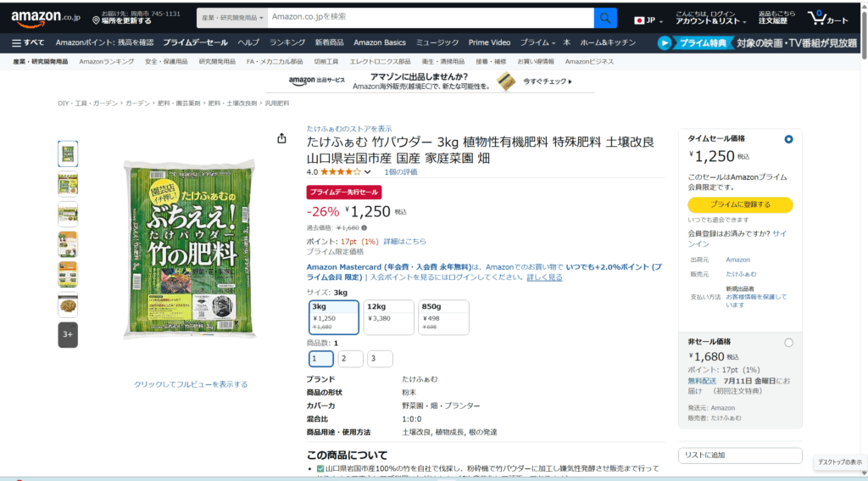Viewport: 868px width, 481px height.
Task: Click 詳細はこちら points link
Action: 404,242
